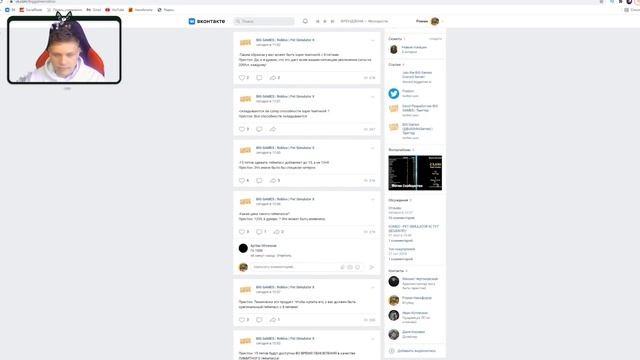Skip to next track in header player

[x=332, y=21]
